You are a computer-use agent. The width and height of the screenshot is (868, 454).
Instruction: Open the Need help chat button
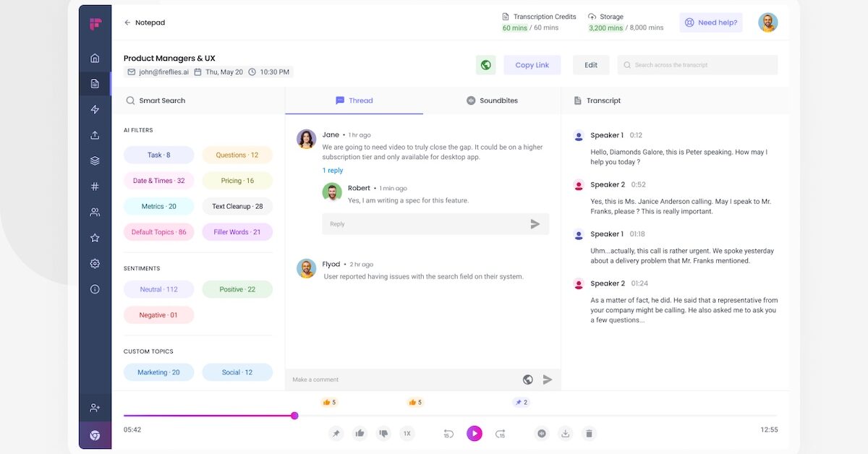click(x=710, y=22)
